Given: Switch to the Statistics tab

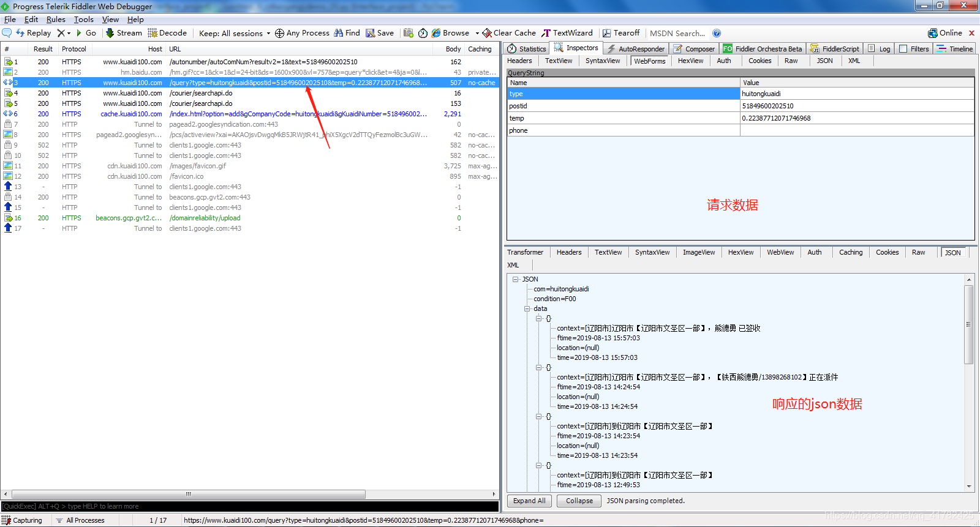Looking at the screenshot, I should pyautogui.click(x=526, y=48).
